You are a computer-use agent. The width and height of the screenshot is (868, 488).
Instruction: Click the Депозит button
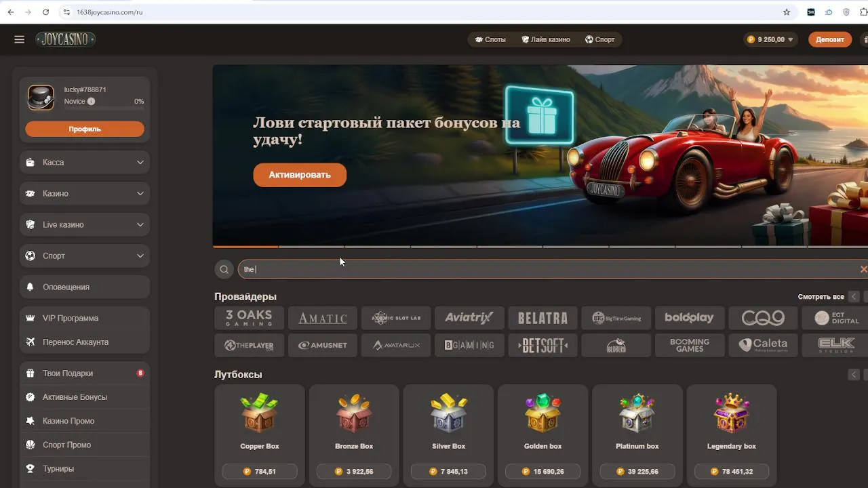tap(830, 39)
